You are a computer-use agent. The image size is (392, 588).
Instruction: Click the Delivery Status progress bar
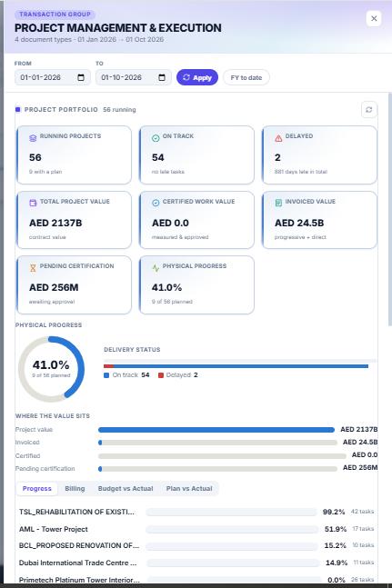pyautogui.click(x=236, y=366)
